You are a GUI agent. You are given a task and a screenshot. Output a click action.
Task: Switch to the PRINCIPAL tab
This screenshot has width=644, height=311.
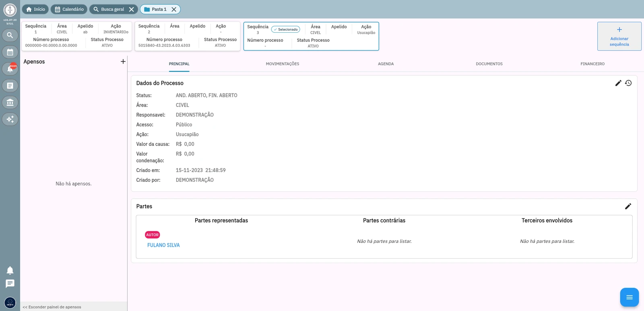pos(179,64)
